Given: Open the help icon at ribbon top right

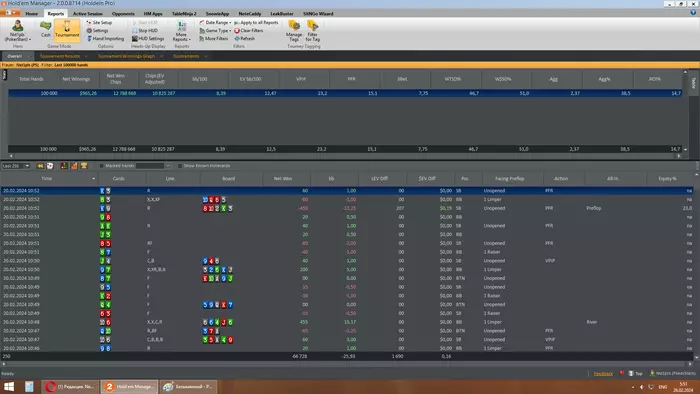Looking at the screenshot, I should (693, 13).
